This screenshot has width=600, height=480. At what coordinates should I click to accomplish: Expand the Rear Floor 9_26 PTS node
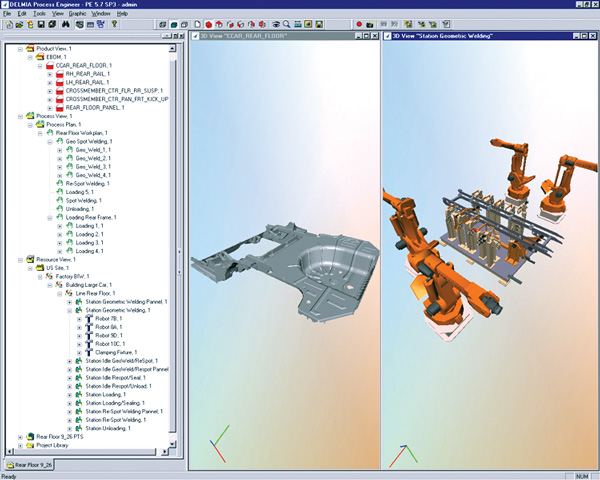pyautogui.click(x=19, y=437)
